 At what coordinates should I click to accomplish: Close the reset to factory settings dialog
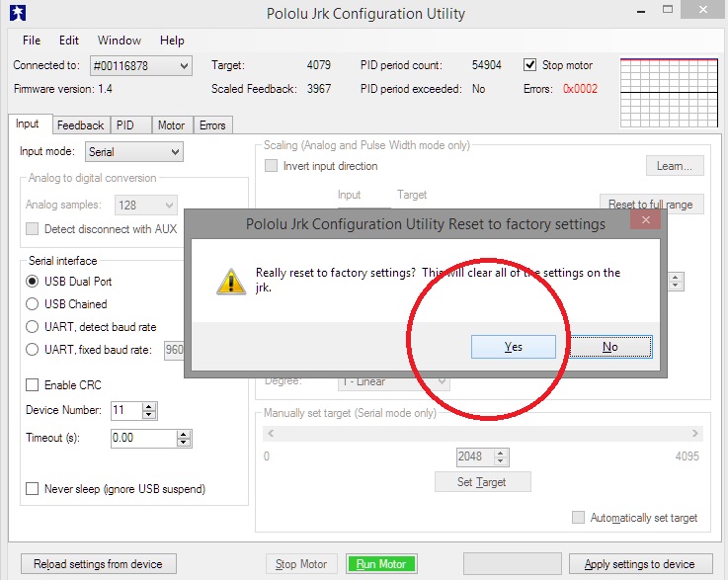645,220
